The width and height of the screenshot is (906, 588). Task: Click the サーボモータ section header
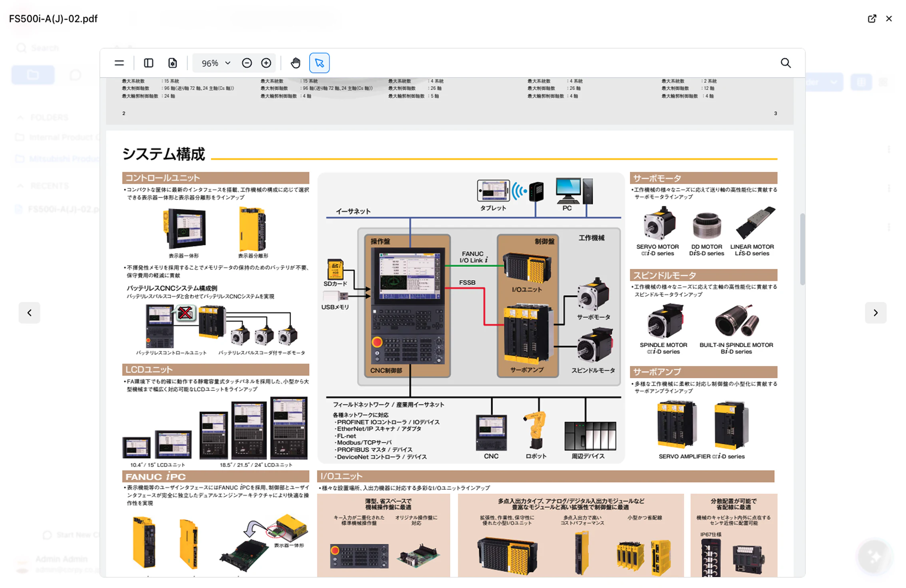(x=704, y=178)
